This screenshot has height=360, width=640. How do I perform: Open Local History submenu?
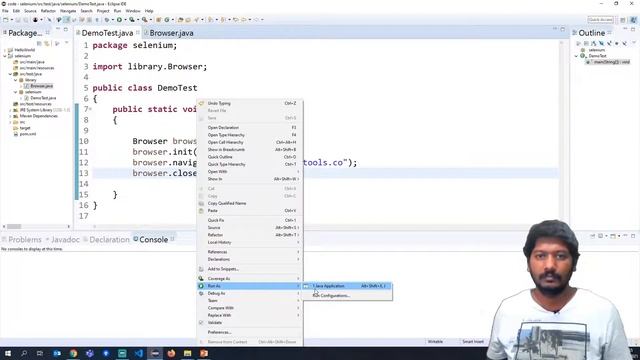pos(250,242)
